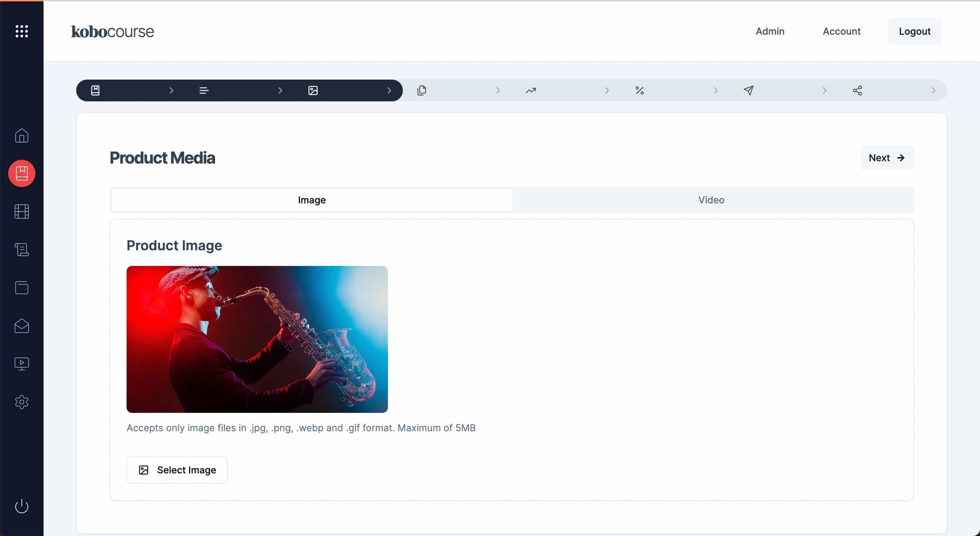Switch to the Image tab
Viewport: 980px width, 536px height.
pos(312,200)
